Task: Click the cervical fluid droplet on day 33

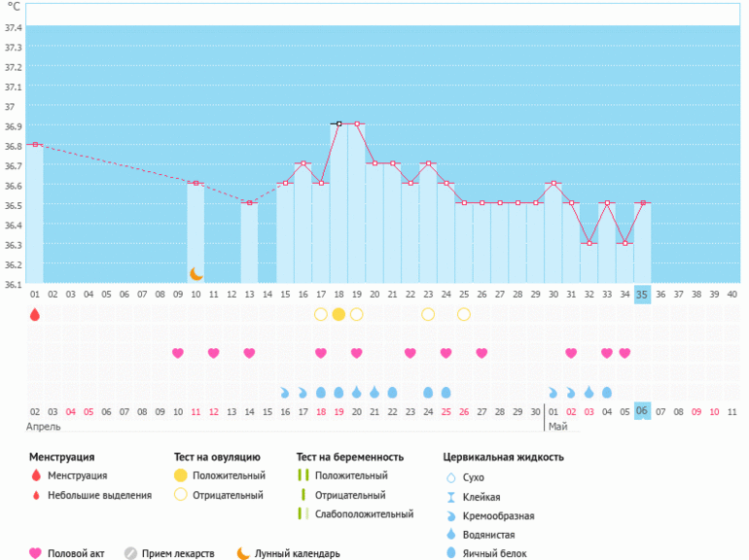Action: 607,393
